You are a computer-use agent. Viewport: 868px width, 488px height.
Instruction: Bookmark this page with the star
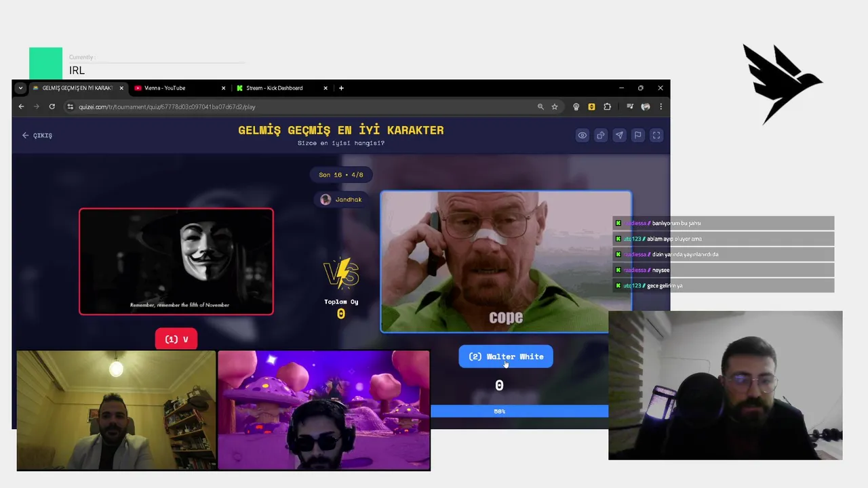(x=555, y=106)
